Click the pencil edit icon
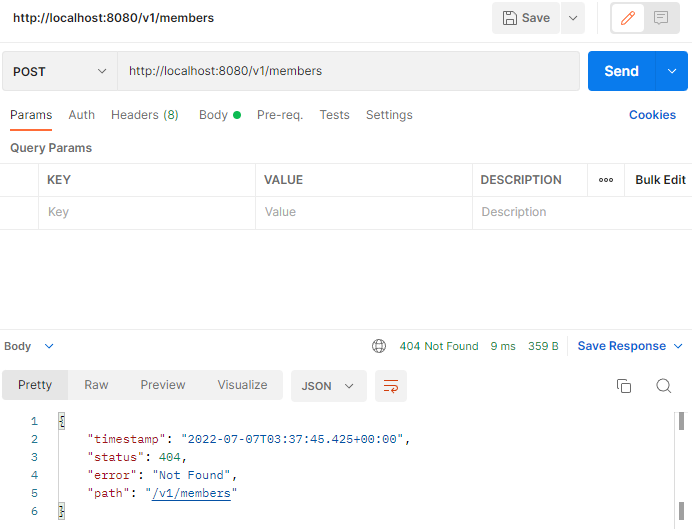The image size is (692, 529). (x=628, y=18)
